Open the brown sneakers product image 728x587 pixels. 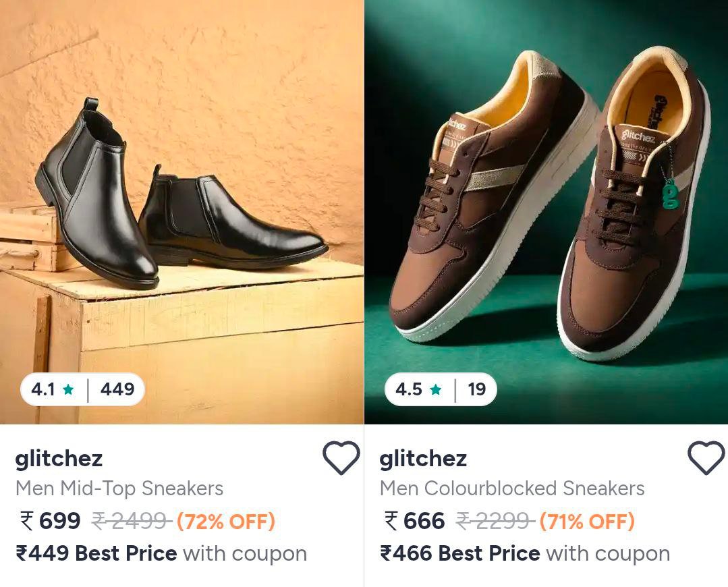[546, 202]
